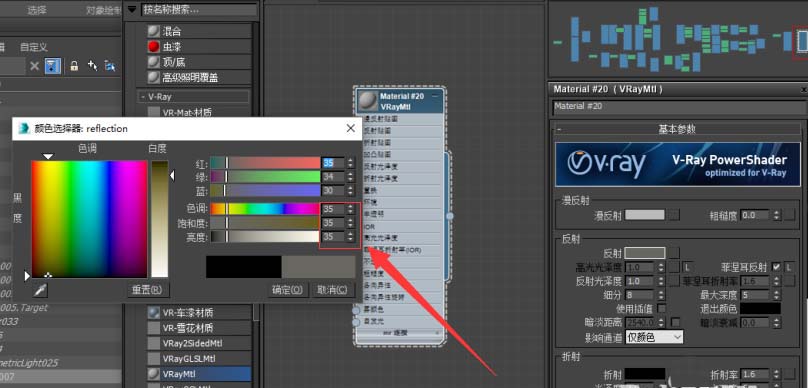Screen dimensions: 808x388
Task: Select the VRayGLSLMtl list entry
Action: (199, 359)
